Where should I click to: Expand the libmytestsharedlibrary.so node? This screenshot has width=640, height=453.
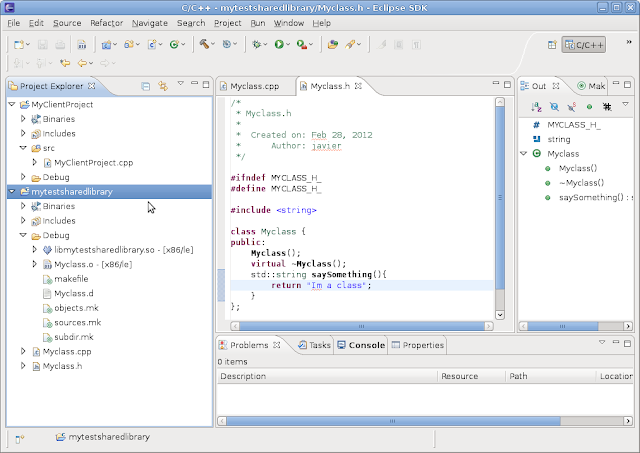pyautogui.click(x=35, y=249)
